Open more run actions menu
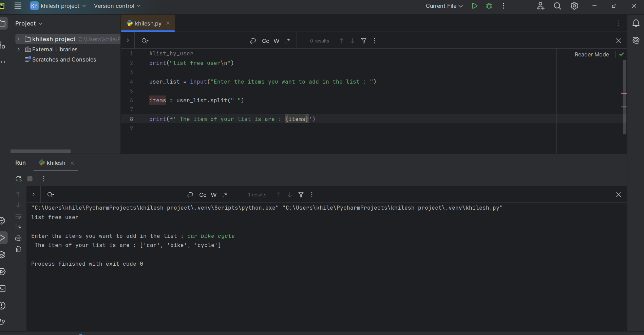This screenshot has height=335, width=644. click(x=504, y=6)
